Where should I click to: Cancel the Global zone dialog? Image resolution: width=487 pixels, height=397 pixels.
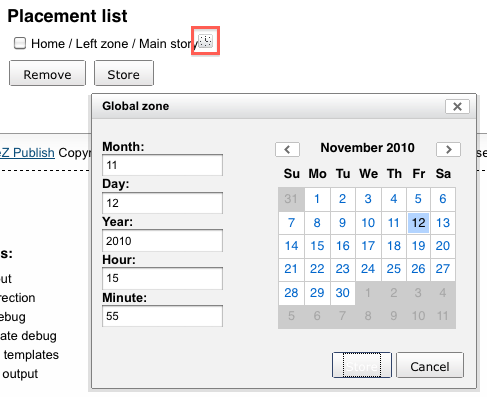tap(430, 365)
